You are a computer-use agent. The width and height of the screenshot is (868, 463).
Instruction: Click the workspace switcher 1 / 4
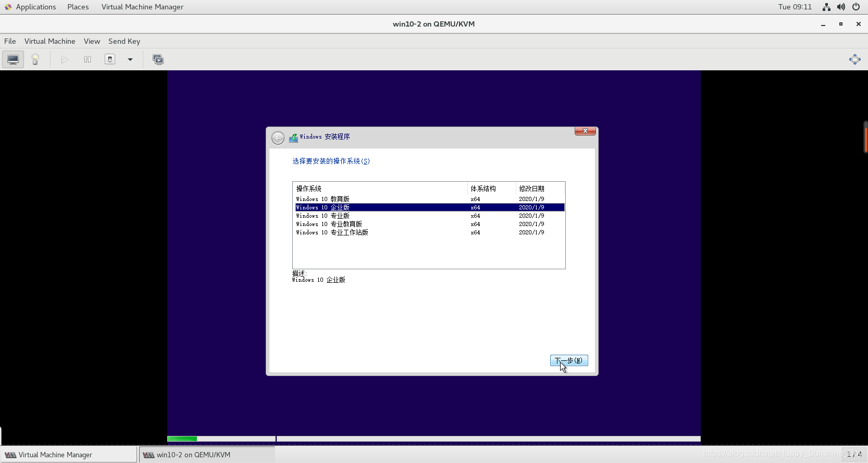[854, 454]
